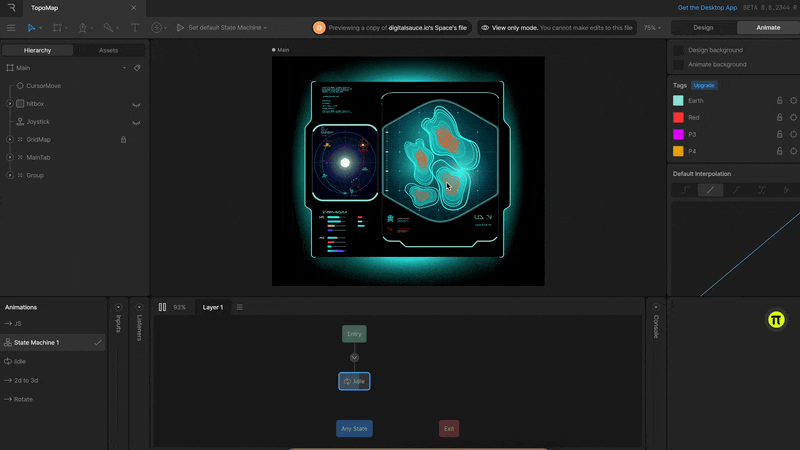The height and width of the screenshot is (450, 800).
Task: Select the Pen tool
Action: click(x=84, y=28)
